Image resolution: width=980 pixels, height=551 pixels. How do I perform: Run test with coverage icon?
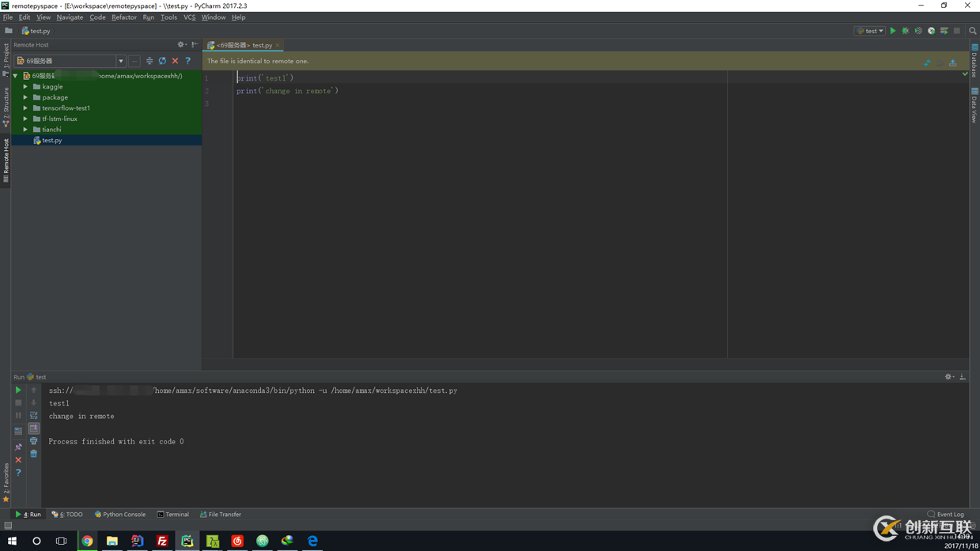(918, 31)
